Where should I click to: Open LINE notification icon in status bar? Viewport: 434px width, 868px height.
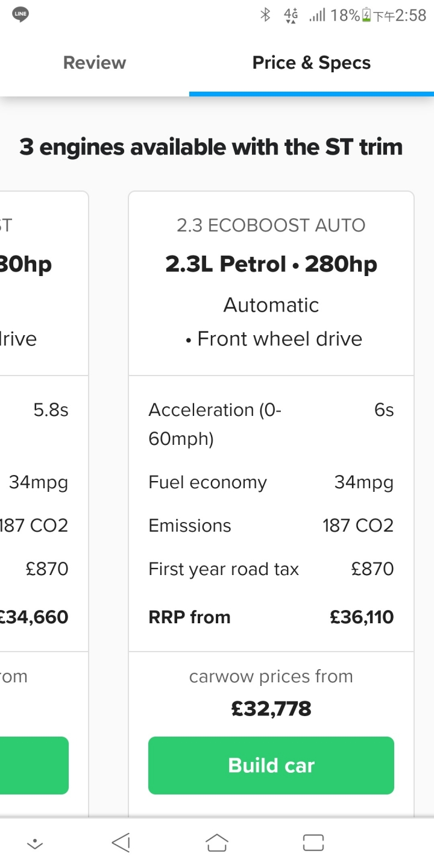pyautogui.click(x=21, y=15)
